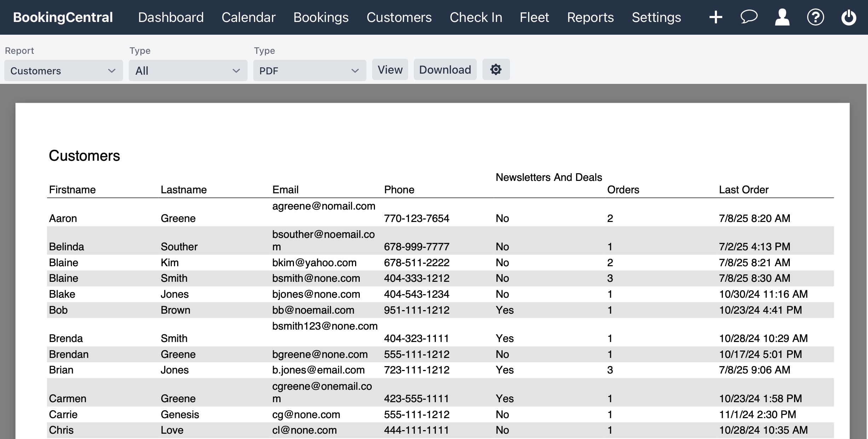Click email b.jones@email.com
This screenshot has height=439, width=868.
coord(318,370)
